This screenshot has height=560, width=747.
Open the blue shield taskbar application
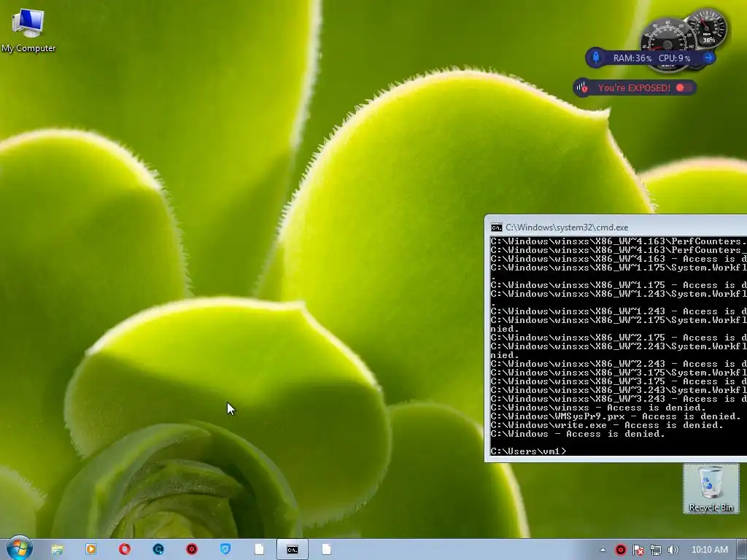pos(225,550)
